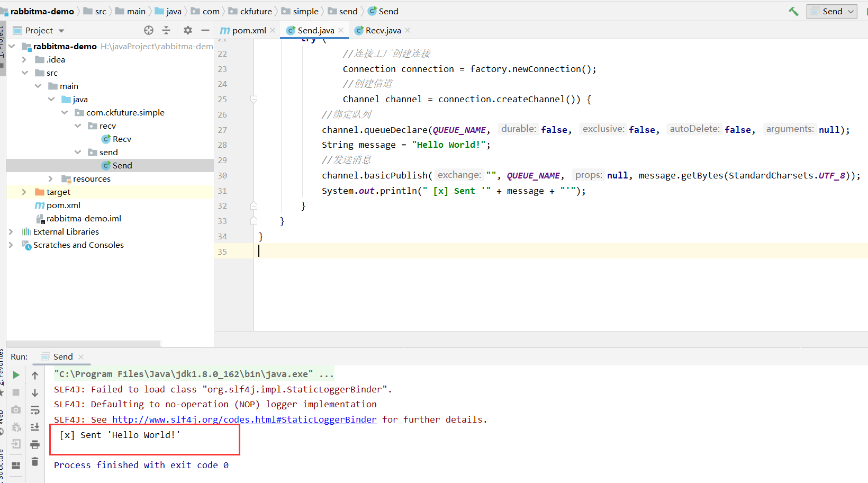
Task: Clear all console output with trash icon
Action: [x=35, y=462]
